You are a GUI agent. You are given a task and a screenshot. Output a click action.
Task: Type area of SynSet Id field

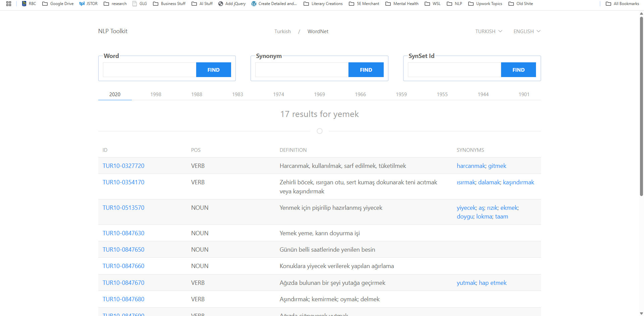(x=454, y=70)
